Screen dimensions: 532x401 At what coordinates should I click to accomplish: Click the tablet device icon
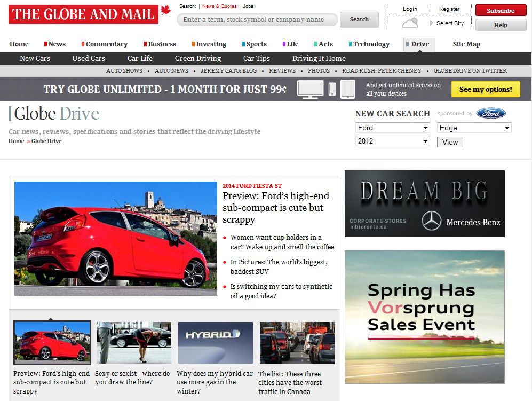348,89
